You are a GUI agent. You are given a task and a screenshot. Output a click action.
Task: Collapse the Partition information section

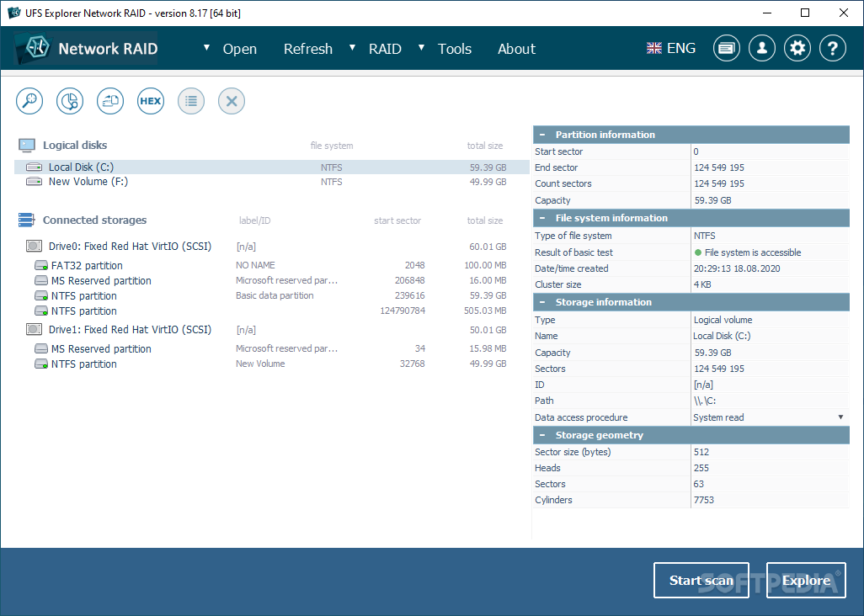(x=542, y=135)
